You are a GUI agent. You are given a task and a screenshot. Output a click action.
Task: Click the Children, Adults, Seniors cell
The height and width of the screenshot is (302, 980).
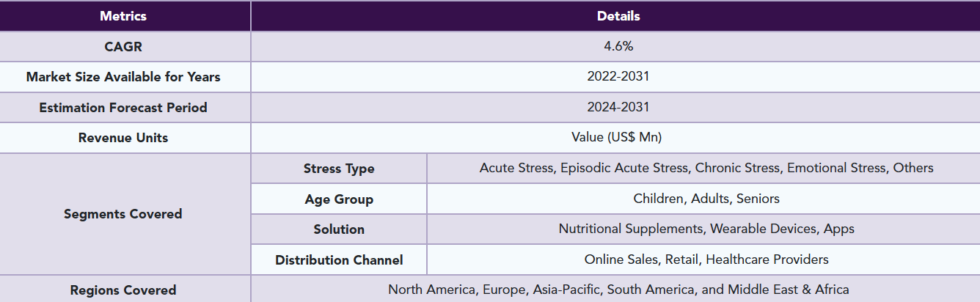(706, 199)
